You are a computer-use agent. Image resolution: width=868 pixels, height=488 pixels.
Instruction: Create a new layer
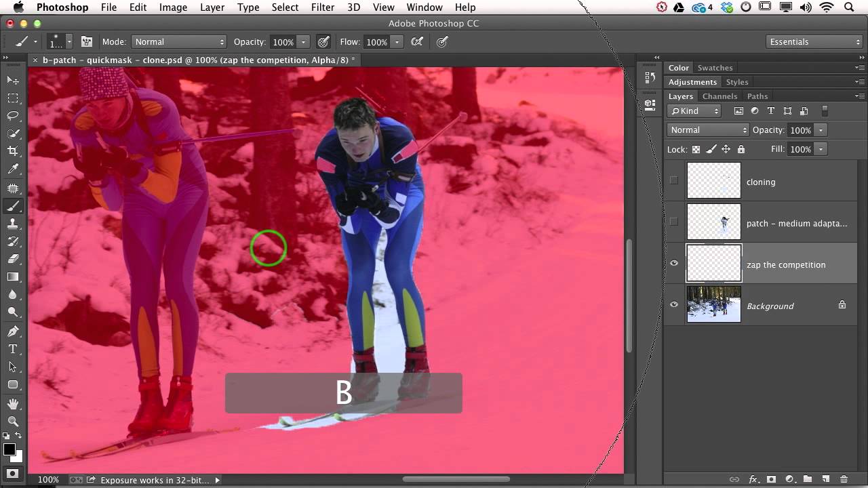tap(826, 479)
